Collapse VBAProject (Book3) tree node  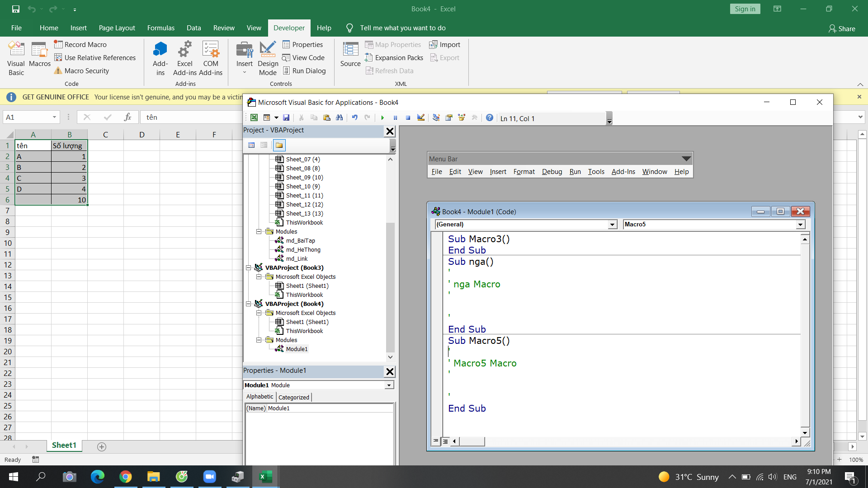(248, 268)
